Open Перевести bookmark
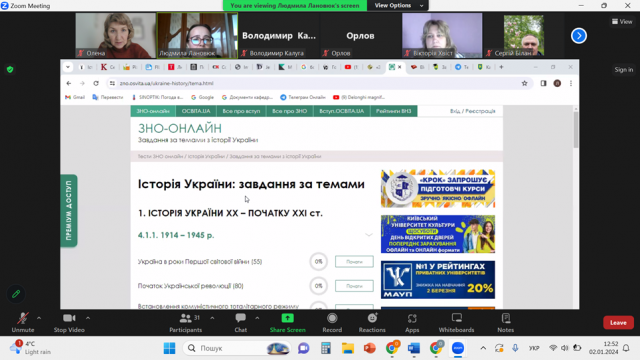The height and width of the screenshot is (360, 640). coord(108,97)
